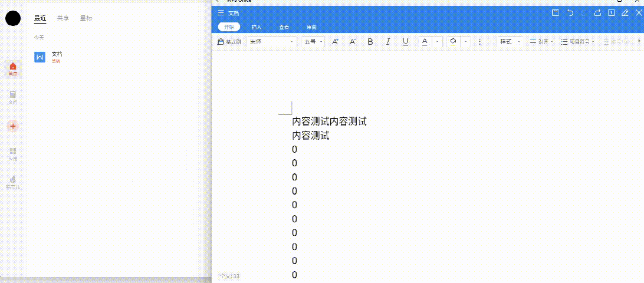Image resolution: width=644 pixels, height=283 pixels.
Task: Click the word count 33 in status bar
Action: [229, 276]
